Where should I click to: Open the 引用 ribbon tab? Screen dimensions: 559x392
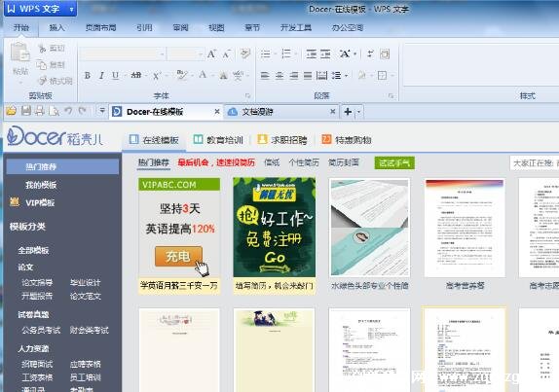click(144, 28)
